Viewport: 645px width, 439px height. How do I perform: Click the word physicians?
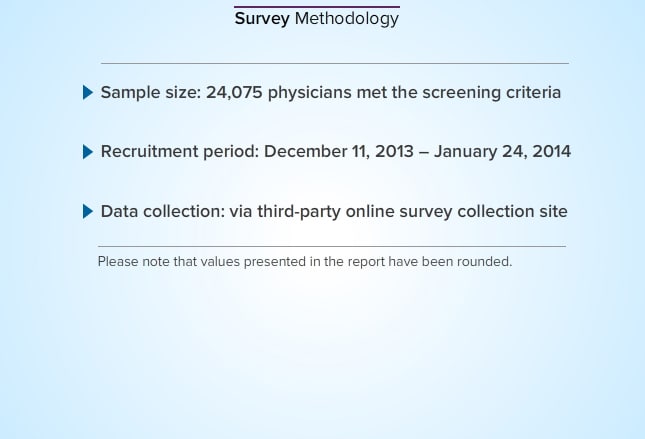tap(310, 93)
